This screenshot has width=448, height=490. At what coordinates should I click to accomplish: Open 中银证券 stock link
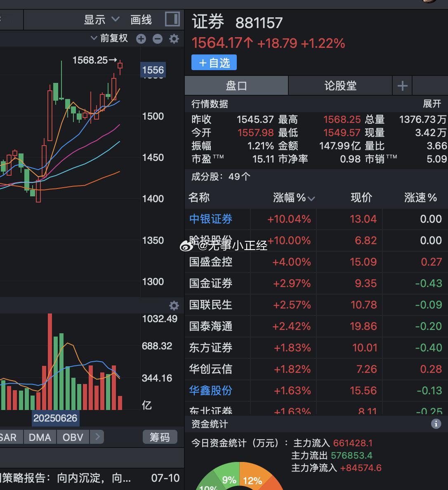(x=211, y=219)
